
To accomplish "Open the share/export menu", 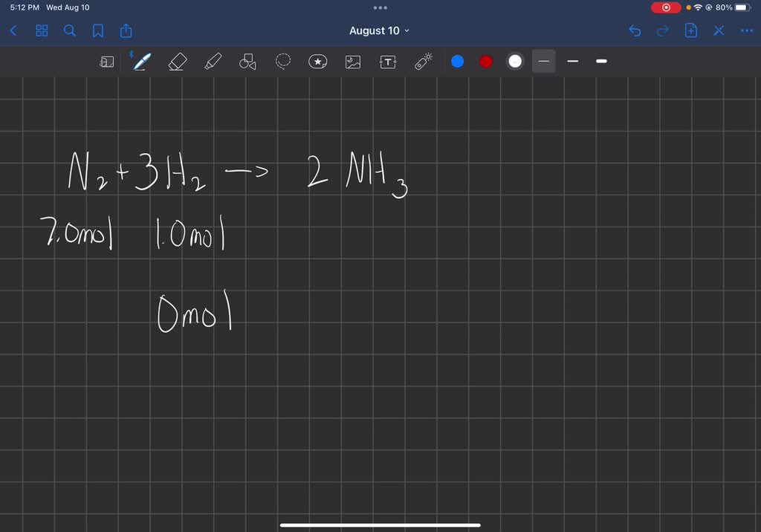I will pyautogui.click(x=126, y=30).
